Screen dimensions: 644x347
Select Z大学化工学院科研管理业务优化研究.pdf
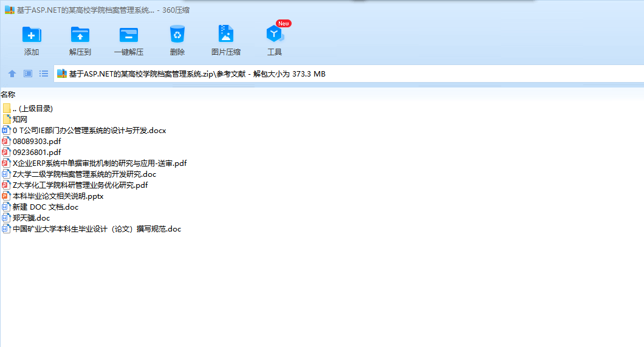(80, 185)
